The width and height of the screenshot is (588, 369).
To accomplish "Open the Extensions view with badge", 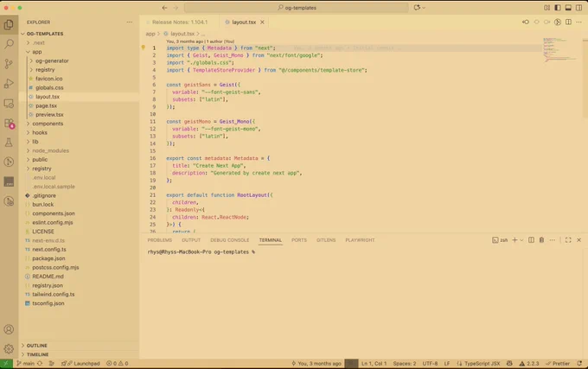I will point(9,123).
